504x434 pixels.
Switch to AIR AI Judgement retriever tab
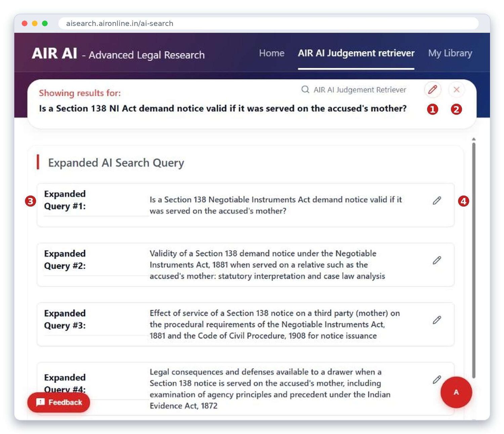[x=356, y=53]
